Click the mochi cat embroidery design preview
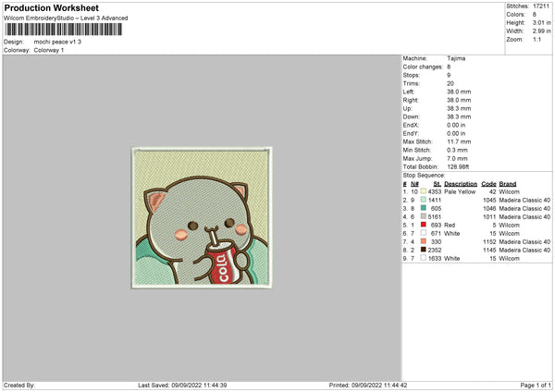Viewport: 555px width, 392px height. (202, 217)
